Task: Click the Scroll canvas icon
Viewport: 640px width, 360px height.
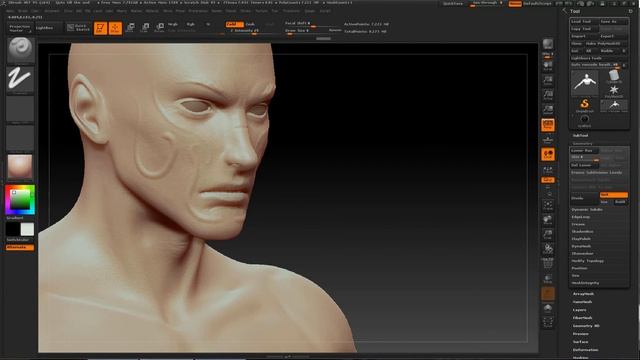Action: click(x=548, y=66)
